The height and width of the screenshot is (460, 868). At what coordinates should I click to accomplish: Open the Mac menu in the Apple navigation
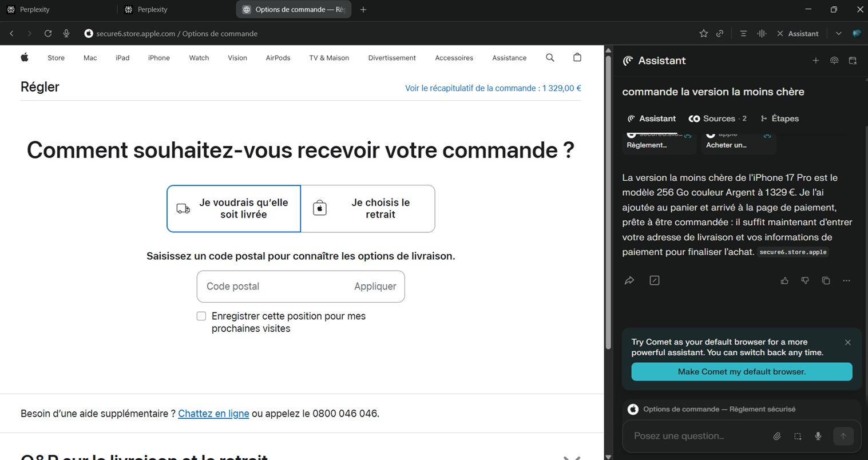90,58
